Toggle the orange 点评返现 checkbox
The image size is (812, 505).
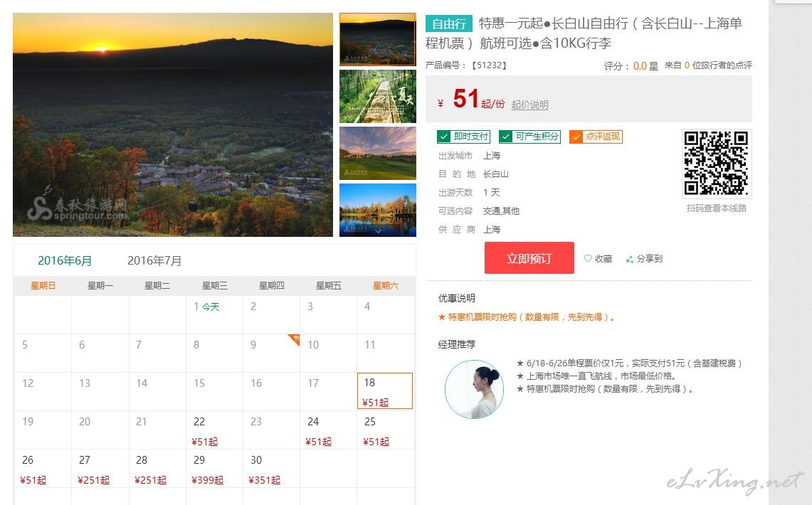coord(576,137)
